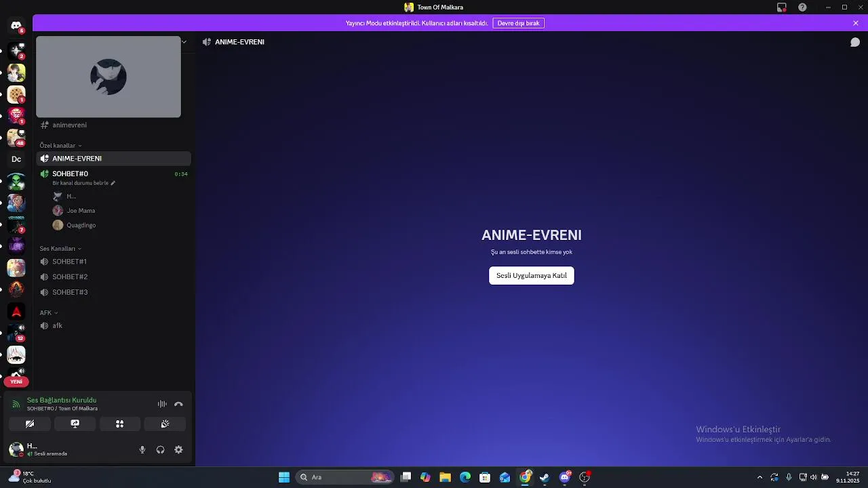Show hidden system tray icons
The height and width of the screenshot is (488, 868).
(x=759, y=477)
